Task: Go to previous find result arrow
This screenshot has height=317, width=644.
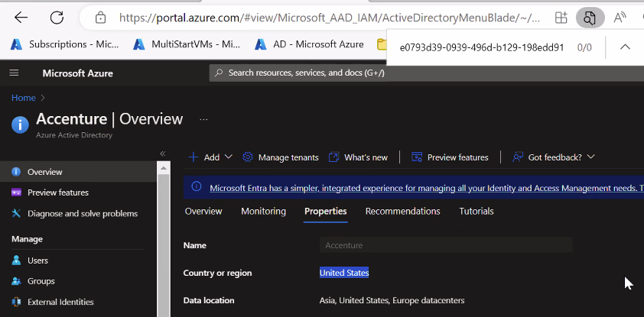Action: [625, 47]
